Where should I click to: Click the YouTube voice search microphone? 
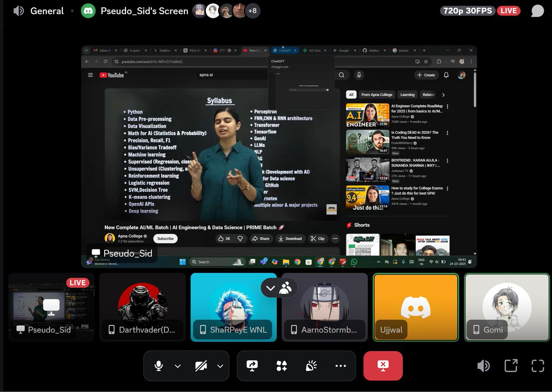[359, 75]
